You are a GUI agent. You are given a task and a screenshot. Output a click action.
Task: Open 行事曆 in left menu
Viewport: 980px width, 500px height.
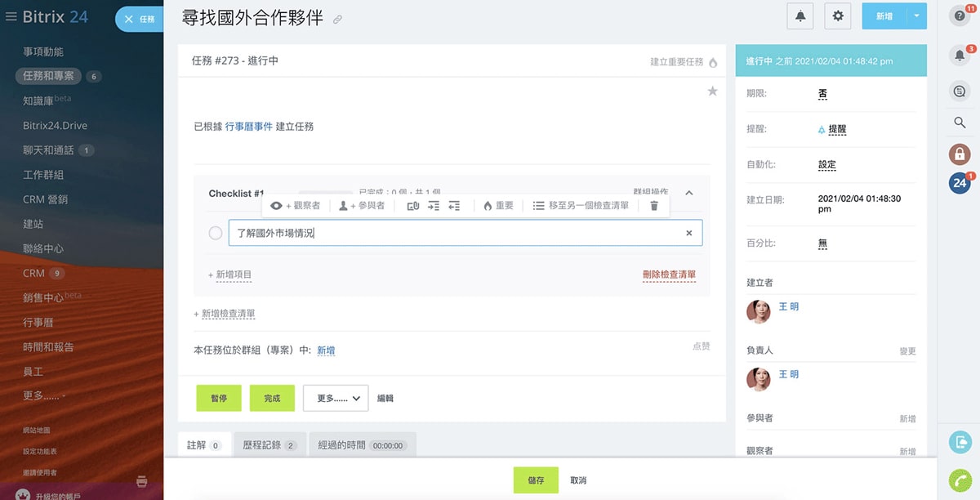click(40, 323)
